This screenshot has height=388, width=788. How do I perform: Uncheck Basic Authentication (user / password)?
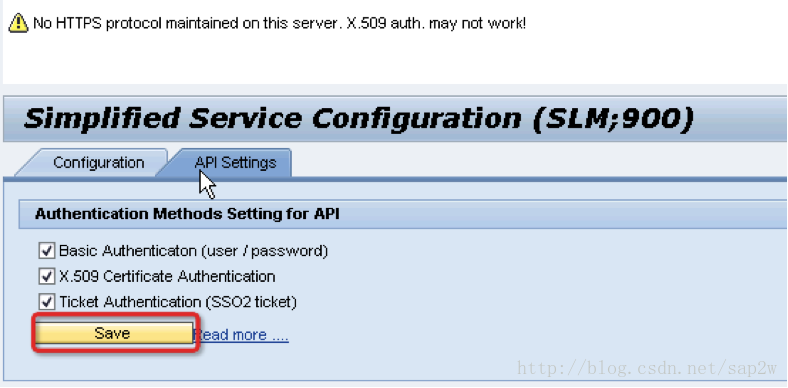(47, 250)
